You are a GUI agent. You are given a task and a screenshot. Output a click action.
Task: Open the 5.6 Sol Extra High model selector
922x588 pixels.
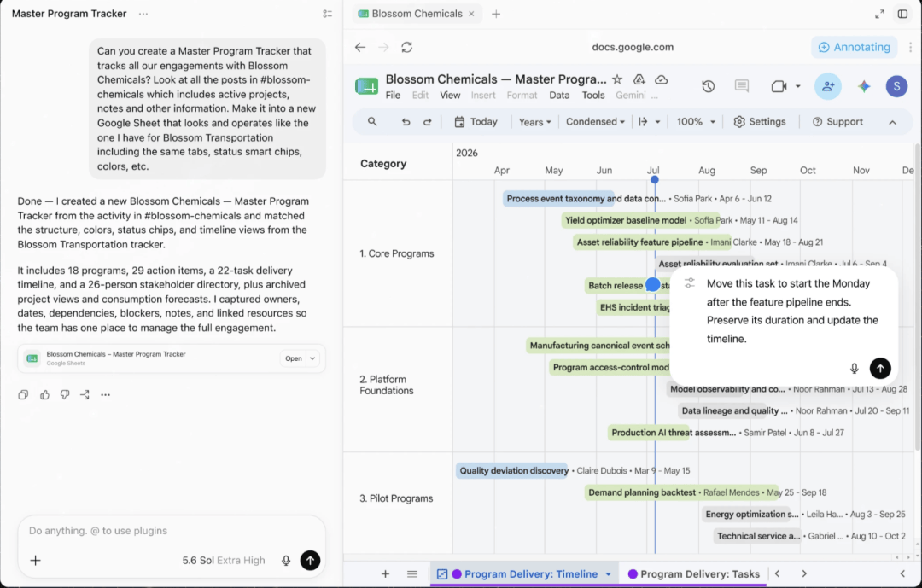pyautogui.click(x=224, y=561)
